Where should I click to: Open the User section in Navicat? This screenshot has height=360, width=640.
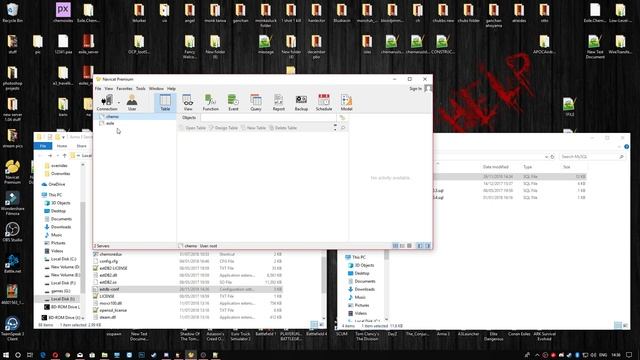tap(132, 102)
